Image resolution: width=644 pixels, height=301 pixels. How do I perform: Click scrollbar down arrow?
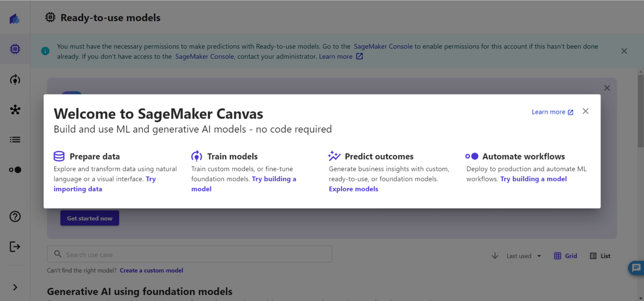(640, 298)
